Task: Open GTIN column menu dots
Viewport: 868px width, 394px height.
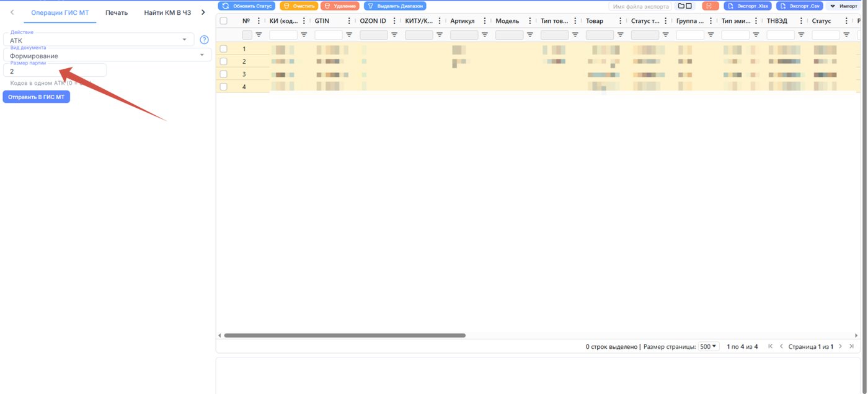Action: (350, 20)
